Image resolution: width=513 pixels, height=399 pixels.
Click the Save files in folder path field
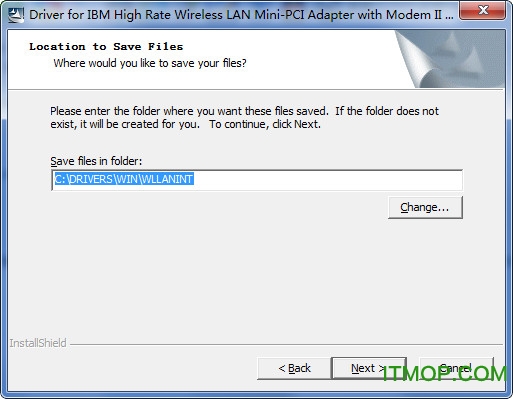point(257,180)
